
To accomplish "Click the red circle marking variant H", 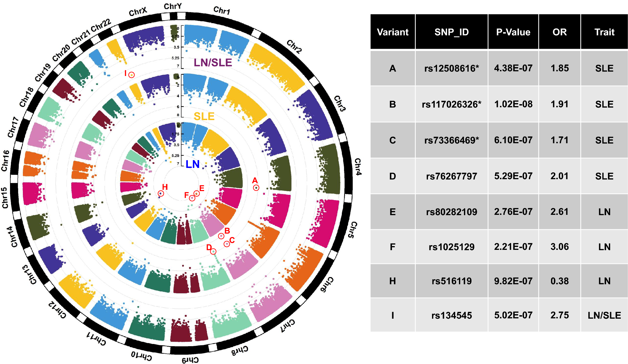I will click(161, 194).
